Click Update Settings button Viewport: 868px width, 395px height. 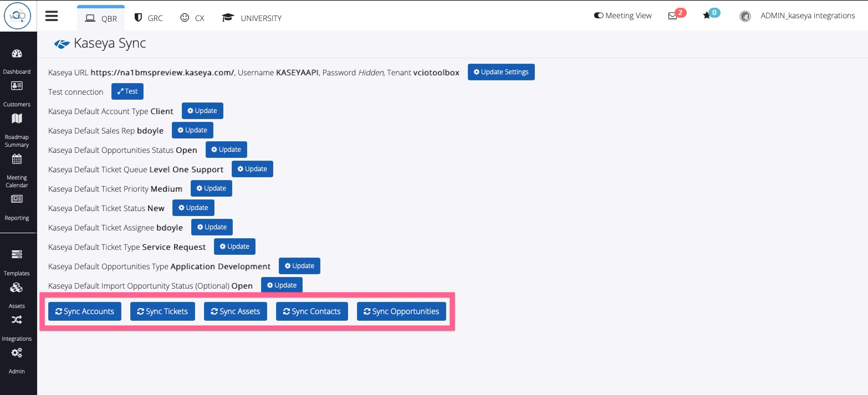pyautogui.click(x=501, y=72)
